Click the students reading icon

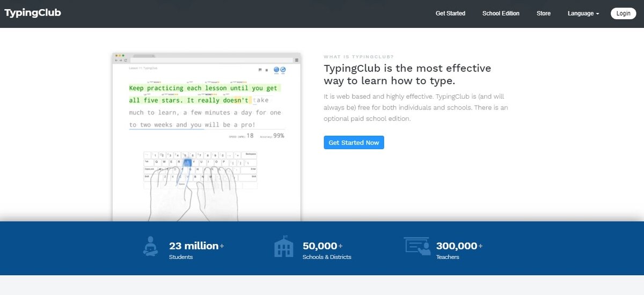pyautogui.click(x=151, y=246)
